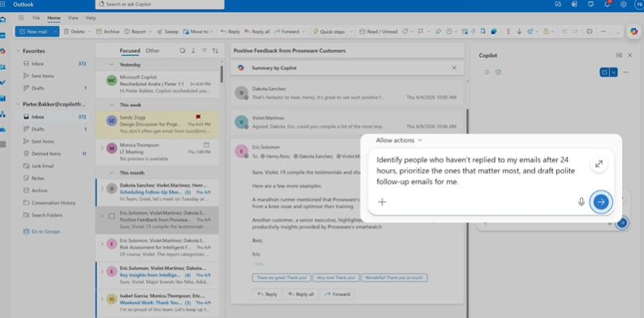The width and height of the screenshot is (644, 318).
Task: Open the OneDrive cloud icon in left rail
Action: coord(3,129)
